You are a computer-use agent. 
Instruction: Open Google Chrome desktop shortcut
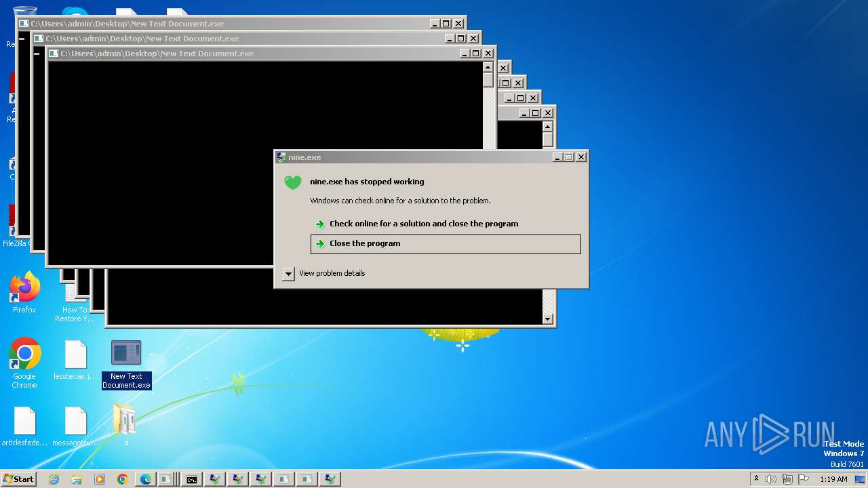click(x=24, y=363)
